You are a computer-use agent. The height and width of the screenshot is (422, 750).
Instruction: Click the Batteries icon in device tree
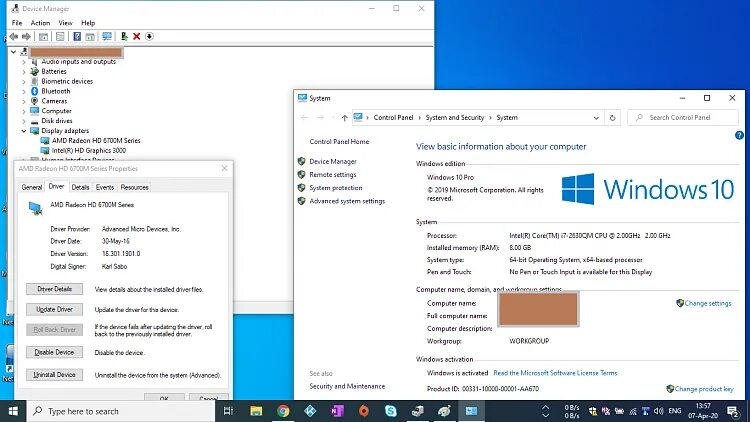point(34,71)
